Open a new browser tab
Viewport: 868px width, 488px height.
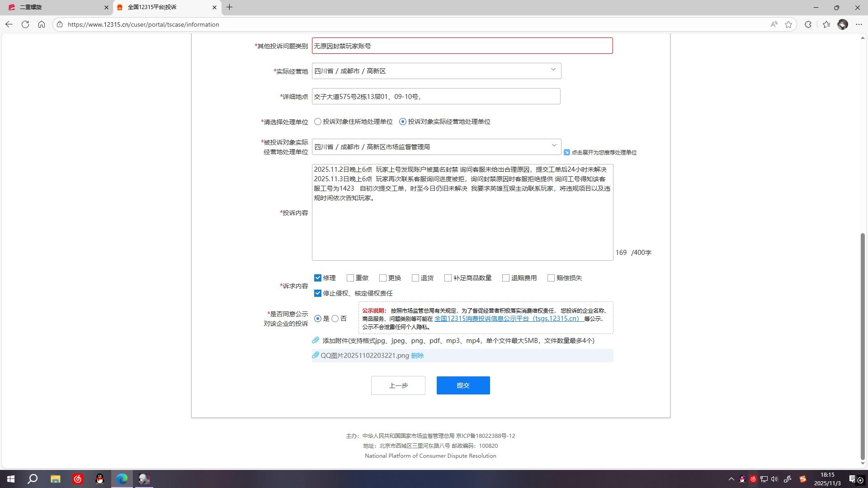229,7
